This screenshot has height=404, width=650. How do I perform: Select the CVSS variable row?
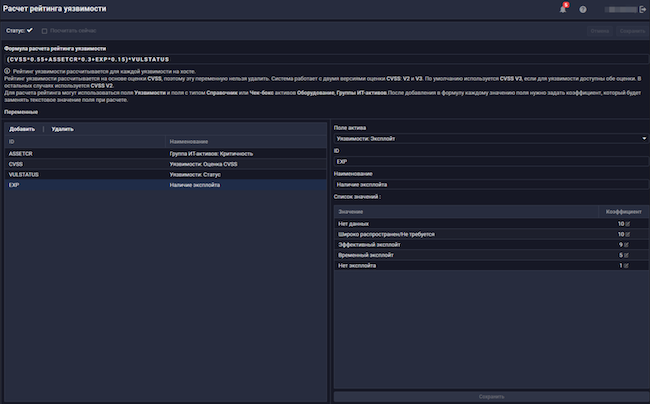165,164
